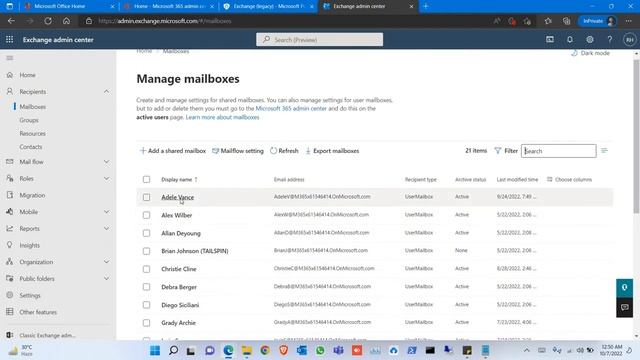640x360 pixels.
Task: Open Adele Vance mailbox details
Action: pyautogui.click(x=178, y=197)
